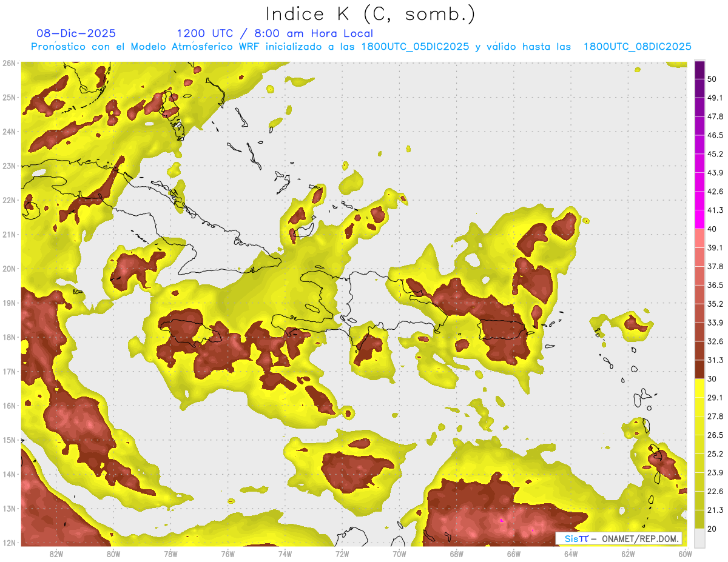Click the longitude axis label "74W"
The image size is (728, 562).
[x=285, y=554]
